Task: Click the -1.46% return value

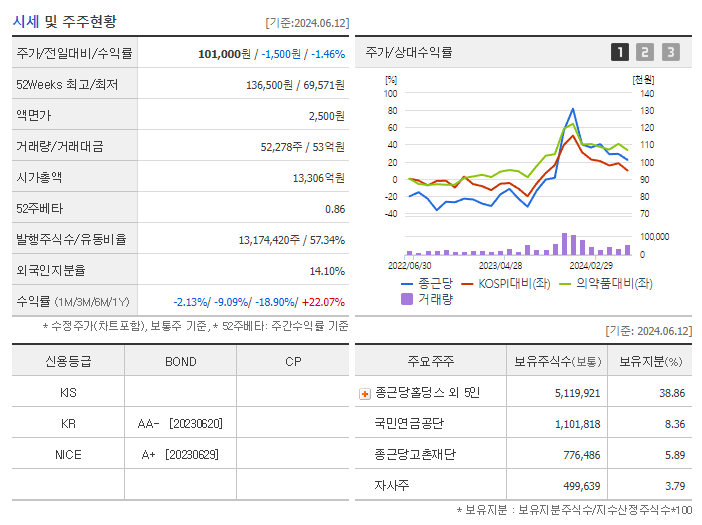Action: [x=328, y=54]
